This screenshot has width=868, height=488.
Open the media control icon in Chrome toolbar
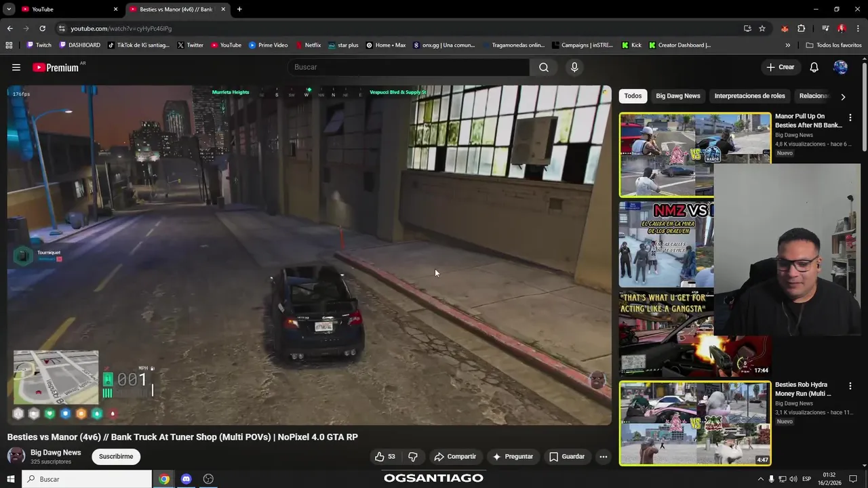(x=825, y=28)
